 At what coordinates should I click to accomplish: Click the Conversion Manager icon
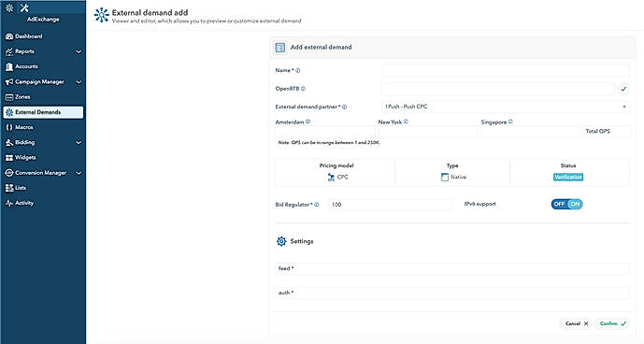9,173
